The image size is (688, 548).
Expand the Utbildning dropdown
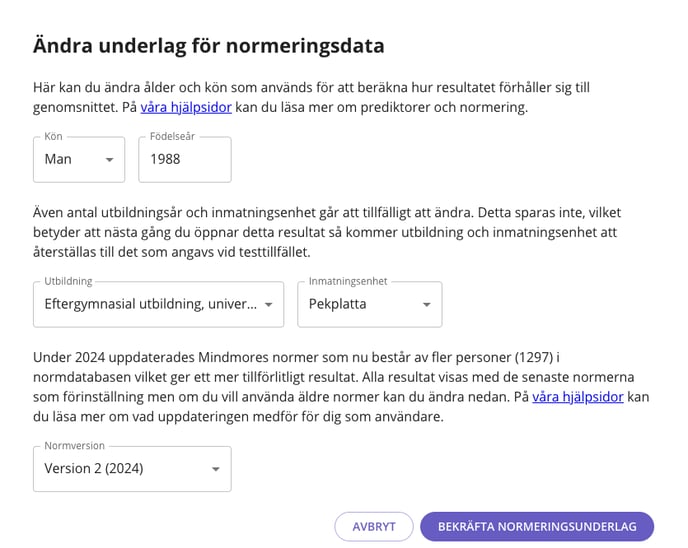click(150, 304)
